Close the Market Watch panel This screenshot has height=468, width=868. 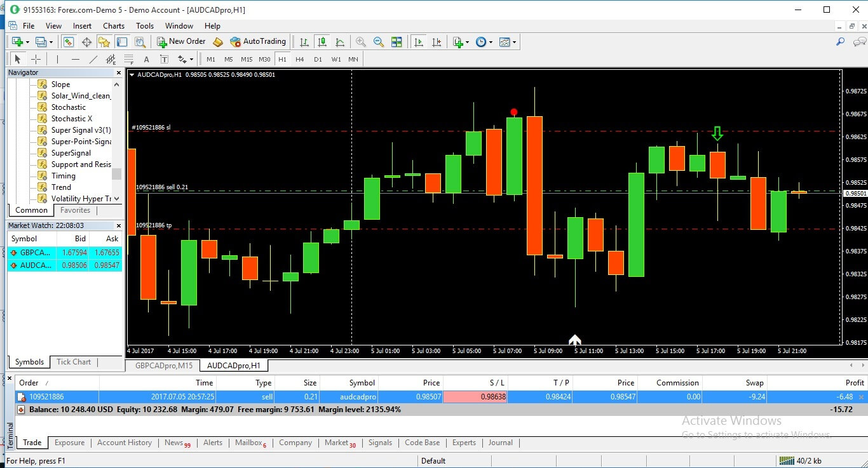(x=118, y=225)
